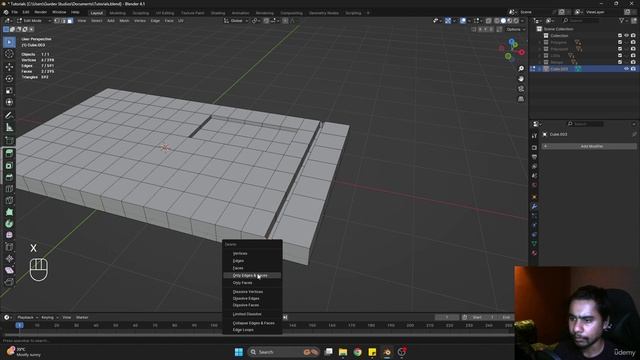
Task: Enable face select mode
Action: click(70, 20)
